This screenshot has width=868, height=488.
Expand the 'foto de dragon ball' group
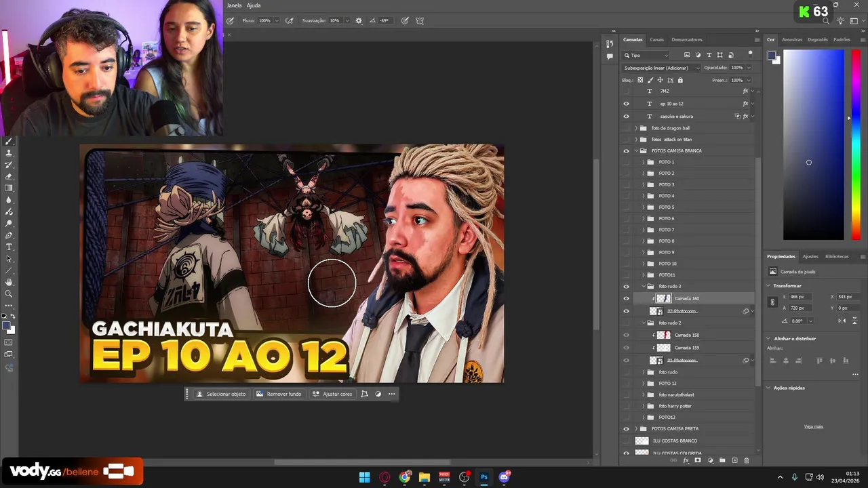pyautogui.click(x=636, y=128)
